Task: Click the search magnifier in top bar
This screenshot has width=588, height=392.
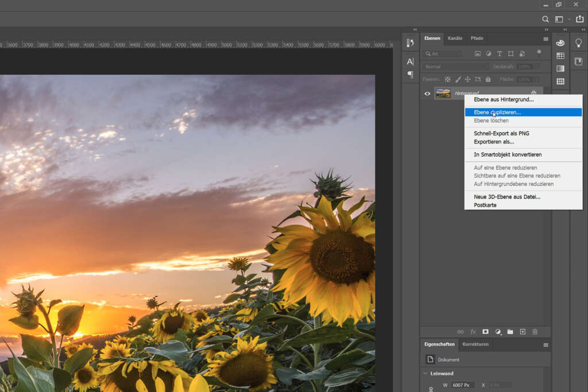Action: click(x=546, y=19)
